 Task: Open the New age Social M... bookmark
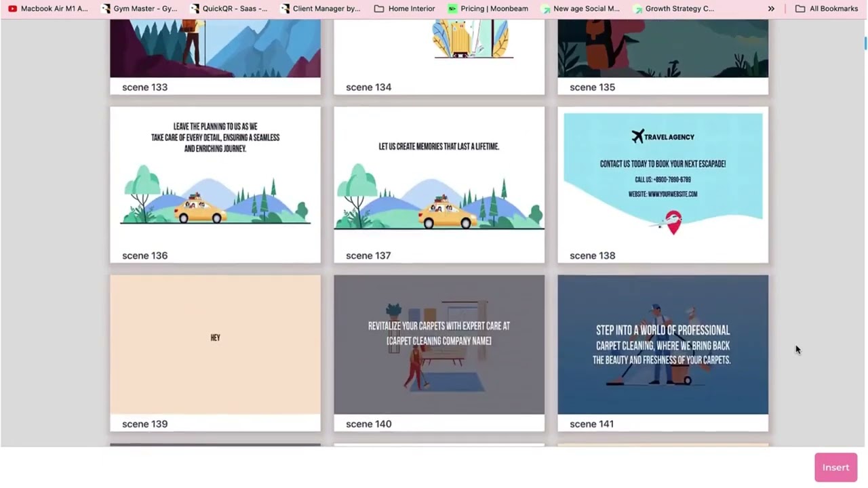point(580,9)
